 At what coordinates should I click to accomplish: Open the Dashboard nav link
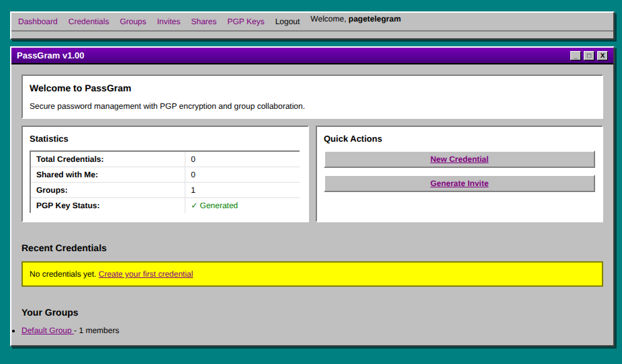(38, 21)
